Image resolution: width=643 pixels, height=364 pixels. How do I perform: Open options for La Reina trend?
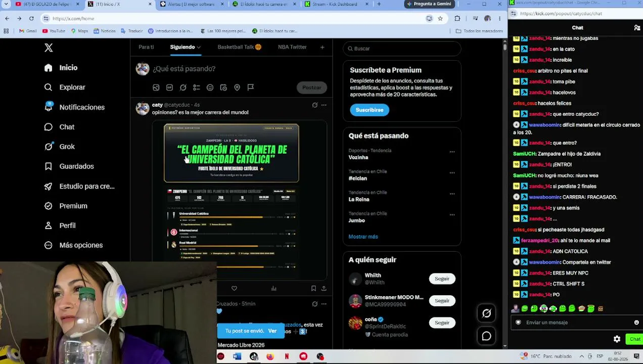[x=452, y=194]
